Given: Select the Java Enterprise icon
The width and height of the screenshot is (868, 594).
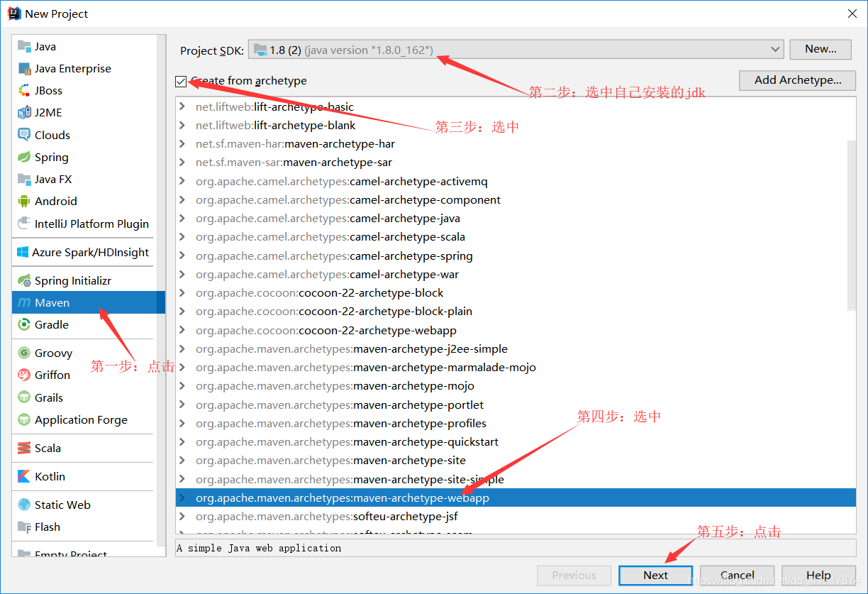Looking at the screenshot, I should [x=24, y=69].
